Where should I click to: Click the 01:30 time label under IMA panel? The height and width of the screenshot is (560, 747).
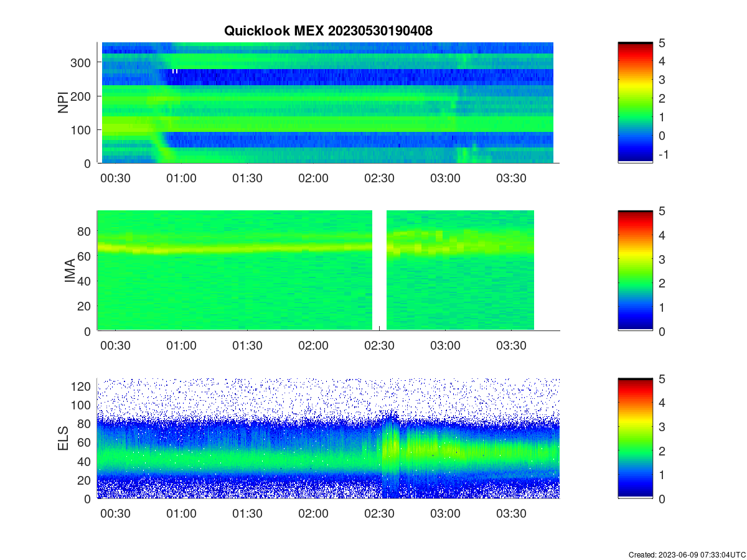pyautogui.click(x=247, y=346)
